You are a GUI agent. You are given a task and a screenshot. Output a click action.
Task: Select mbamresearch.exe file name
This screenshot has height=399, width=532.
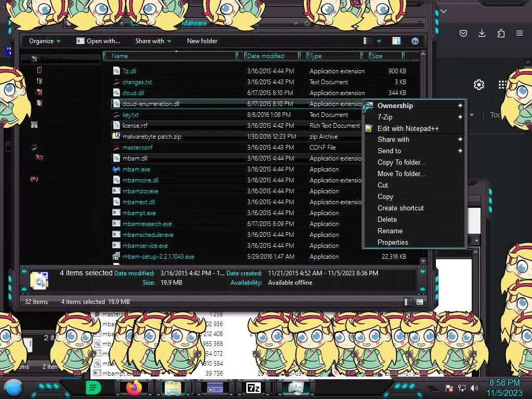[147, 224]
